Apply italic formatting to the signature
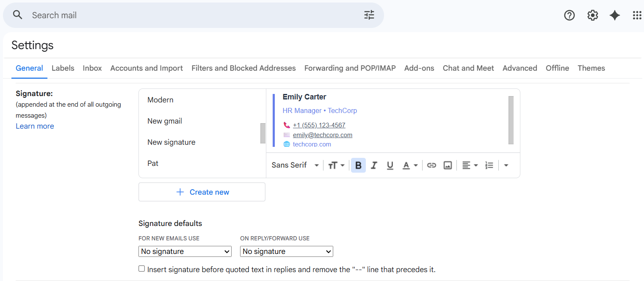 click(374, 165)
